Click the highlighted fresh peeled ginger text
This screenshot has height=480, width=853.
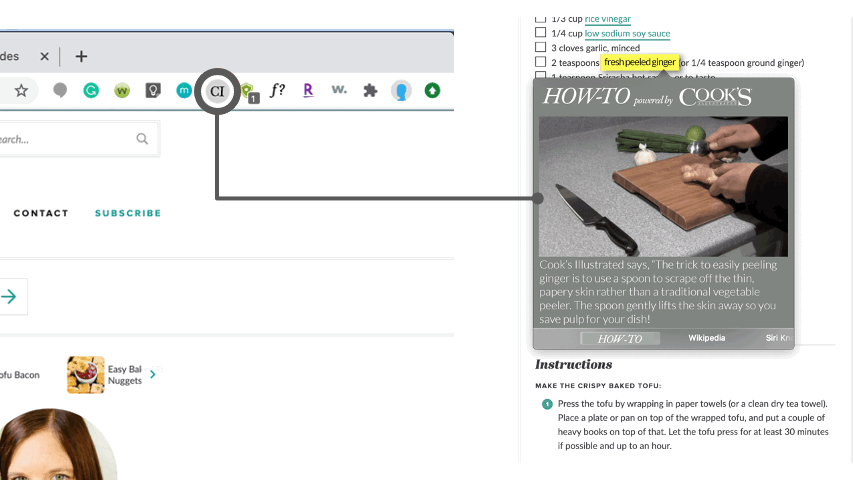pyautogui.click(x=639, y=62)
